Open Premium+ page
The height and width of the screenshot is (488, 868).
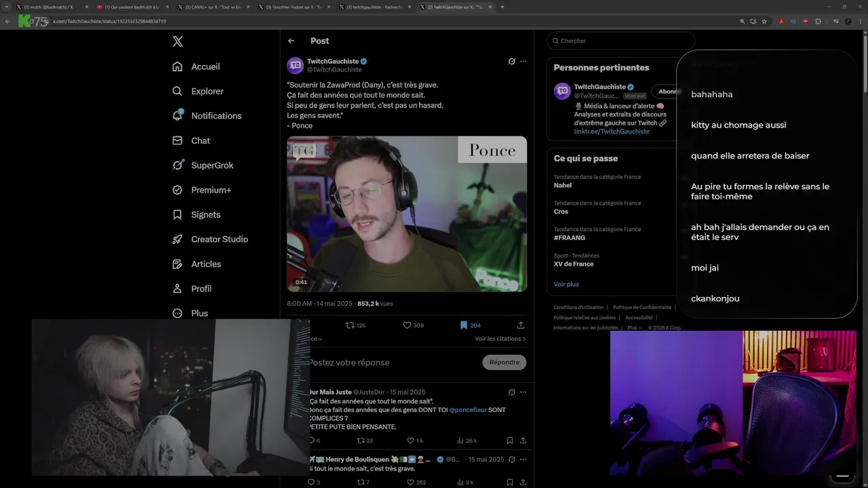click(201, 190)
